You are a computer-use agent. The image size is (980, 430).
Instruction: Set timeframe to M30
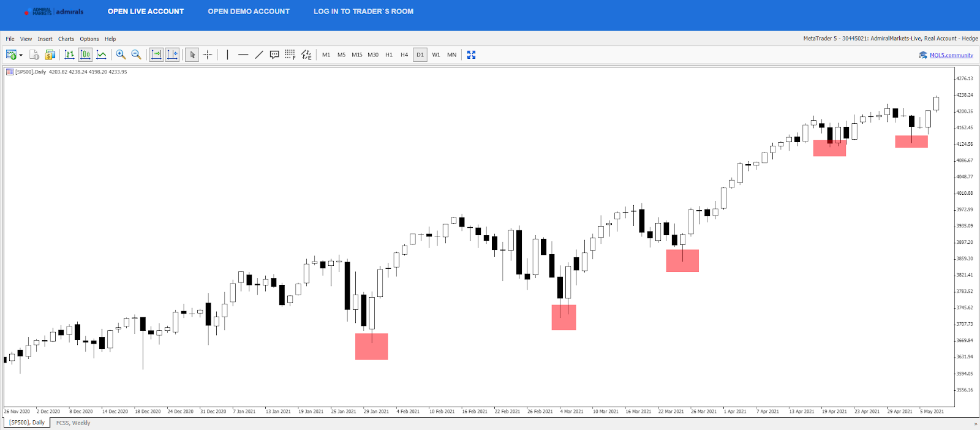373,55
